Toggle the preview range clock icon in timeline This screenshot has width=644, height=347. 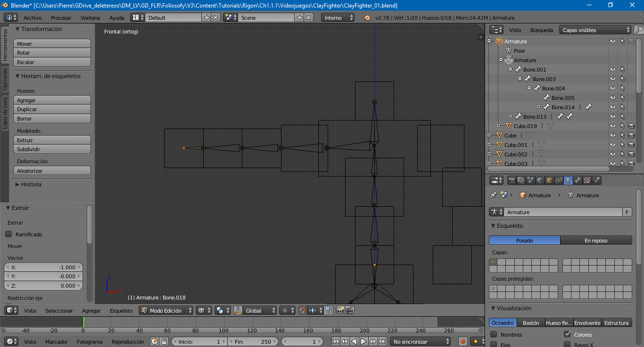(x=155, y=341)
